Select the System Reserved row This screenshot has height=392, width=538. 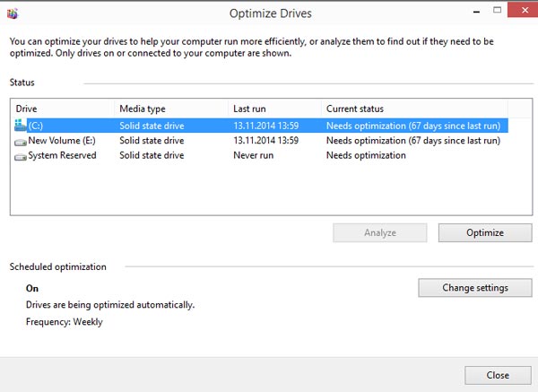point(261,155)
